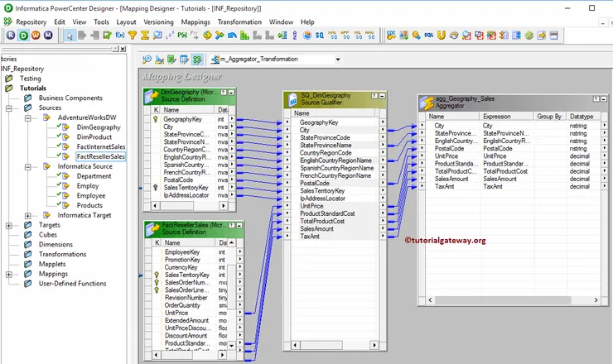Collapse the Informatica Source node
Screen dimensions: 613x364
[28, 167]
